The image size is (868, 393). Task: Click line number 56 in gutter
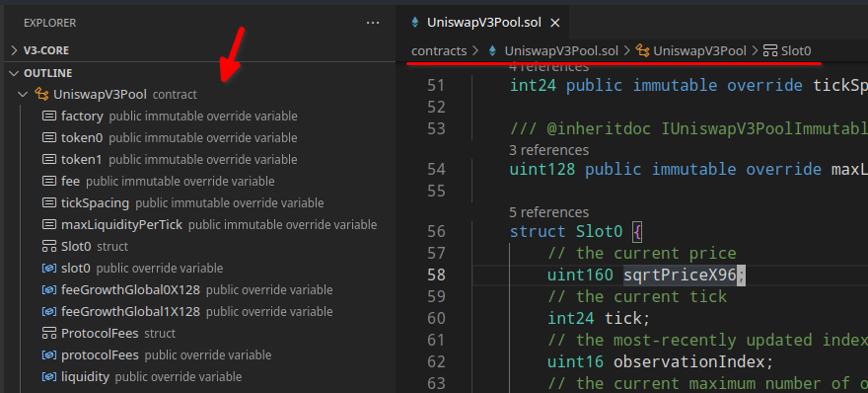pos(436,231)
